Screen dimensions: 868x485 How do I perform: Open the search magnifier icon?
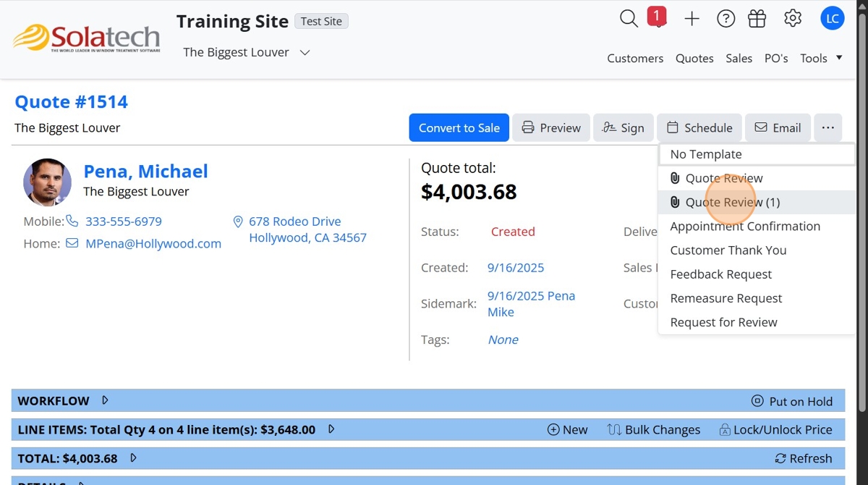[629, 19]
